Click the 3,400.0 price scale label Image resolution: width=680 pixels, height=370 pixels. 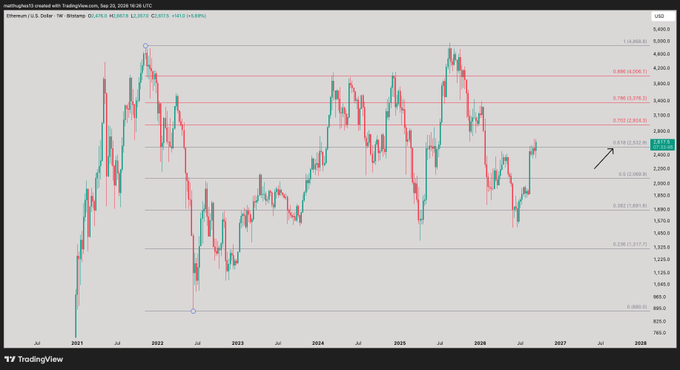pyautogui.click(x=662, y=101)
